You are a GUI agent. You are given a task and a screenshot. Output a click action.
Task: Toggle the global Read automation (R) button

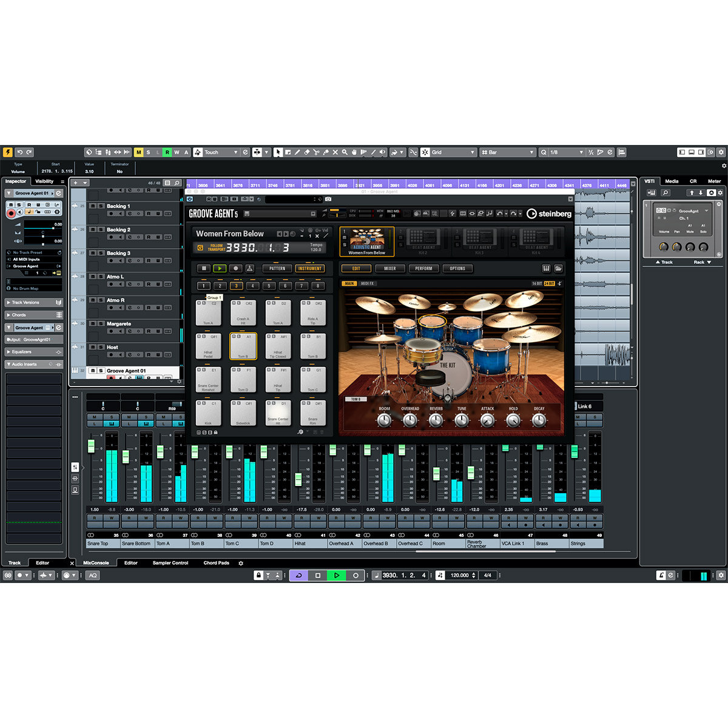pos(167,152)
